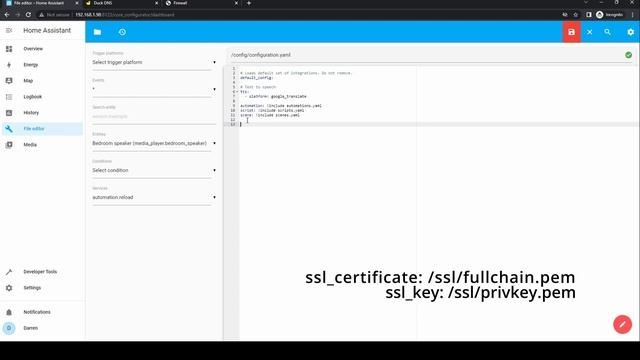Open the Logbook page

point(42,97)
